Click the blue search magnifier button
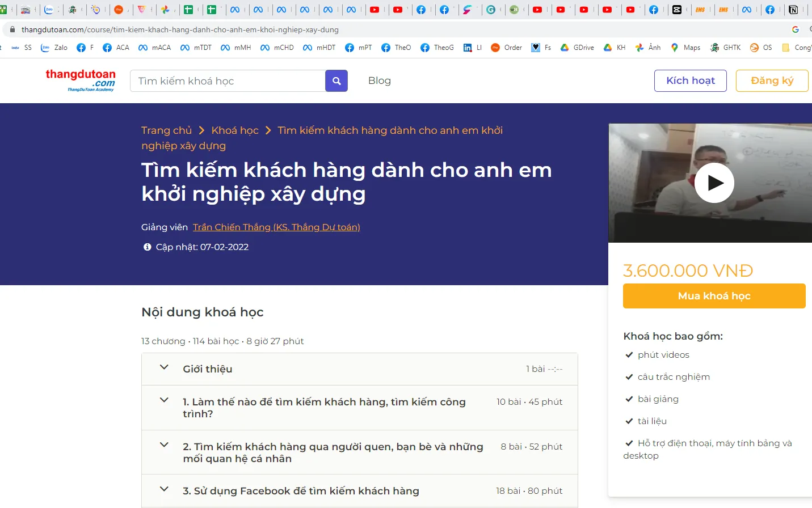 (336, 81)
